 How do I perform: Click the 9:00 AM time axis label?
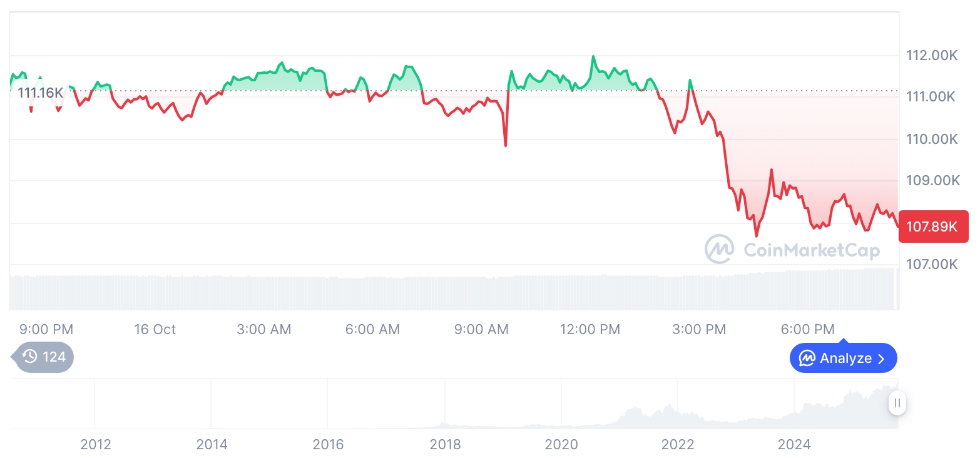tap(481, 330)
